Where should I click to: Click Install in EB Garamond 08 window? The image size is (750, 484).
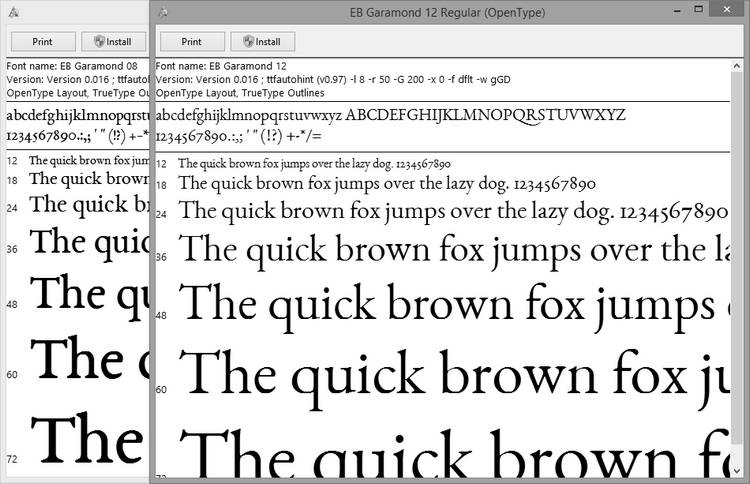[113, 42]
